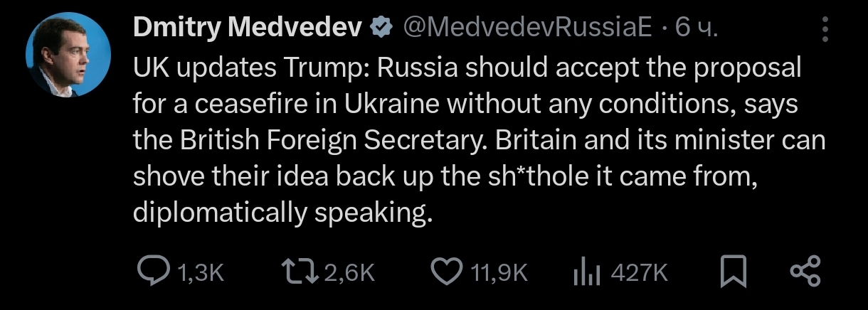Click the blue verified checkmark badge

point(382,28)
